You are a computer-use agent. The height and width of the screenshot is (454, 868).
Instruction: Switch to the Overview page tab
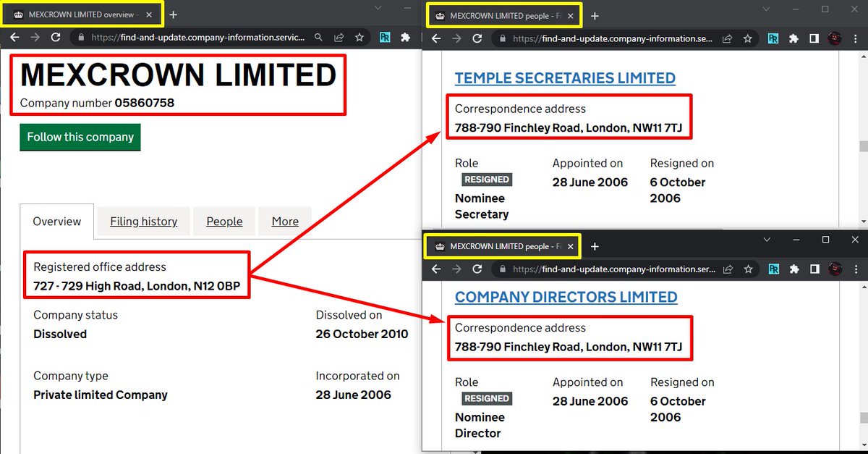pyautogui.click(x=57, y=222)
